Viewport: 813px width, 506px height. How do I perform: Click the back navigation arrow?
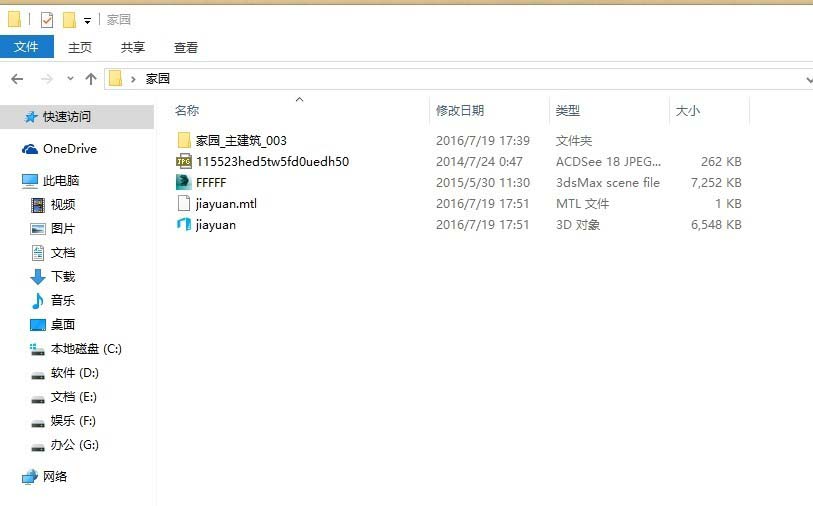click(17, 79)
